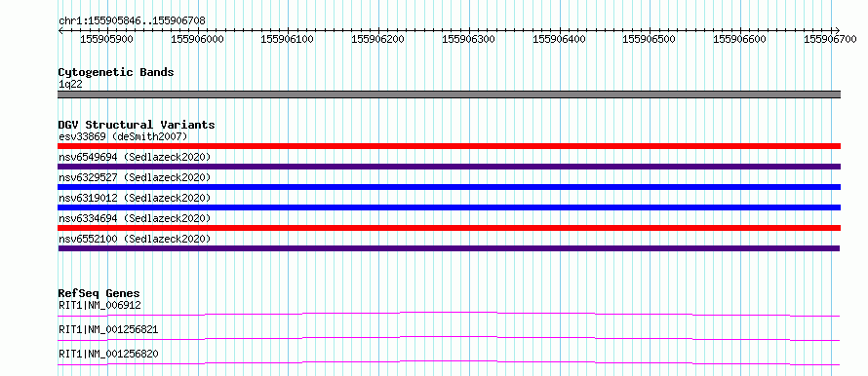
Task: Click the purple bar for nsv6552100
Action: (449, 248)
